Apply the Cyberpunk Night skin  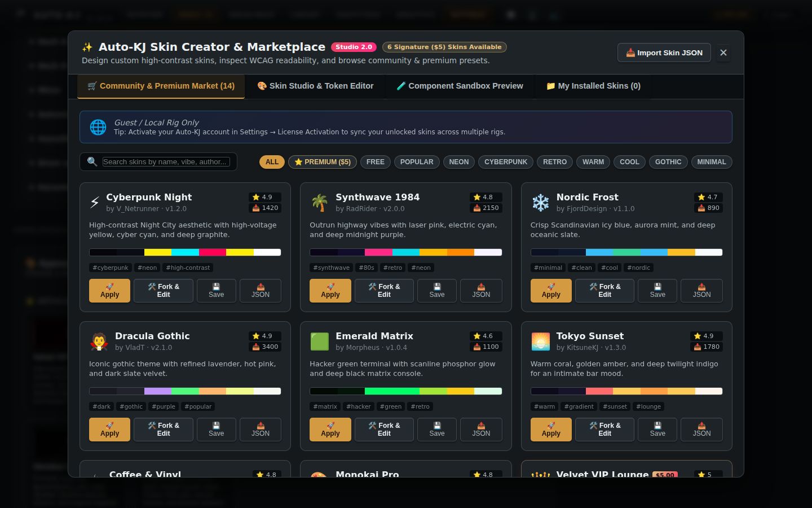click(x=109, y=291)
